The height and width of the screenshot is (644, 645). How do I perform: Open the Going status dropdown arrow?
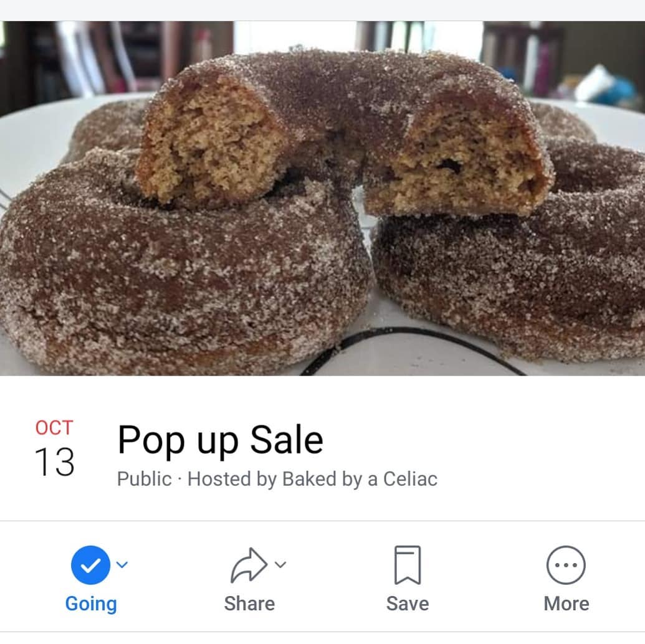[122, 565]
